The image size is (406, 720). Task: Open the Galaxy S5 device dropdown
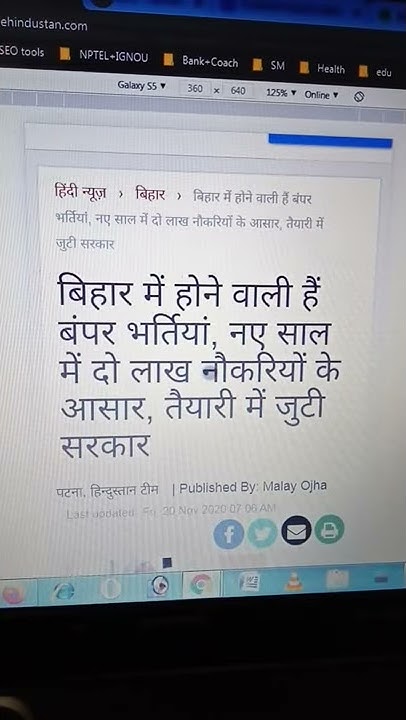pos(141,85)
